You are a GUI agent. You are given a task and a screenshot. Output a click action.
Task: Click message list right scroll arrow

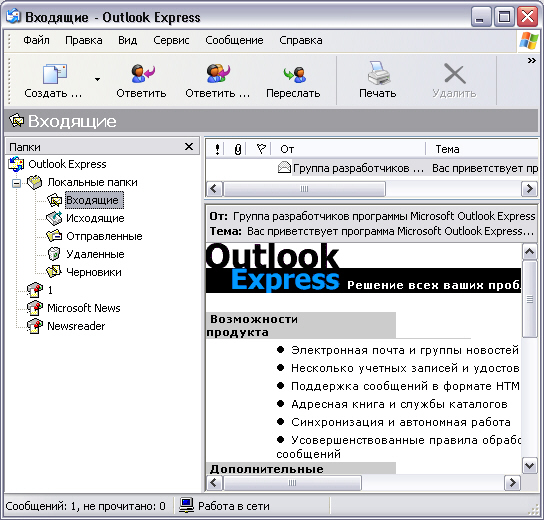(529, 189)
